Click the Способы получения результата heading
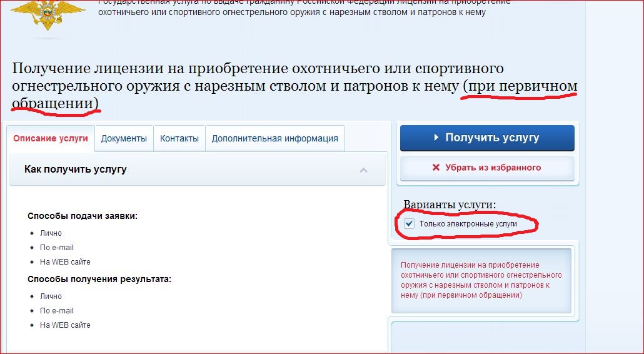Image resolution: width=644 pixels, height=354 pixels. click(x=99, y=279)
